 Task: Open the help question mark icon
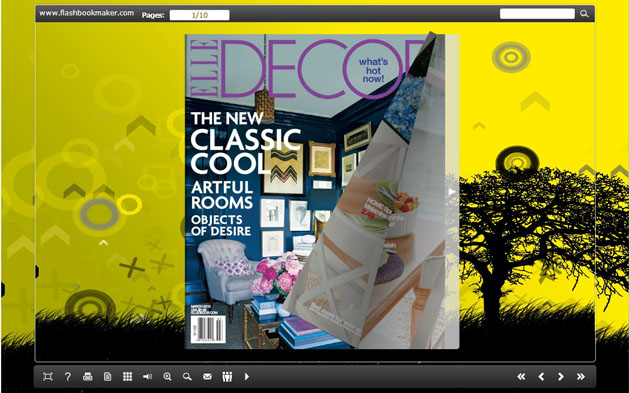[68, 377]
